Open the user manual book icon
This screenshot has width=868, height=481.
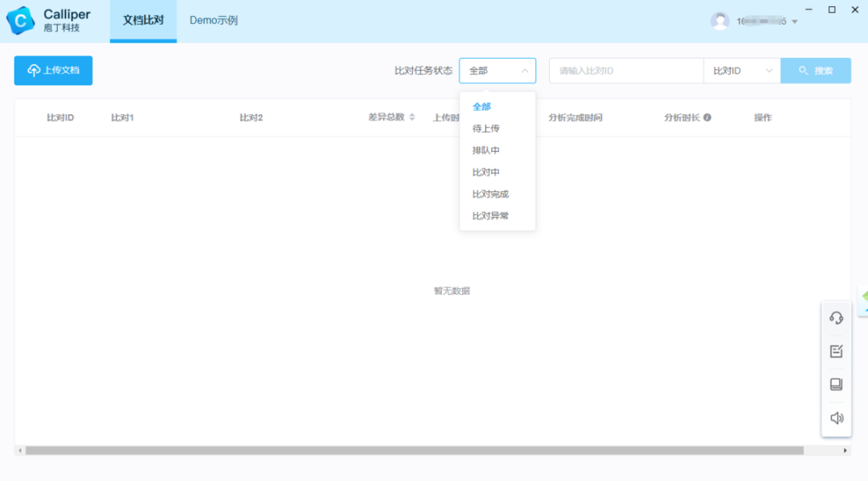click(x=836, y=385)
